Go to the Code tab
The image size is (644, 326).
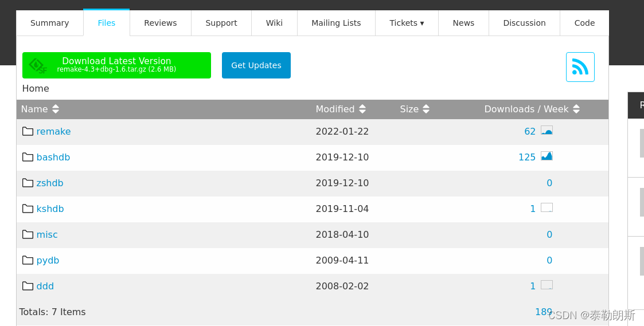[584, 23]
